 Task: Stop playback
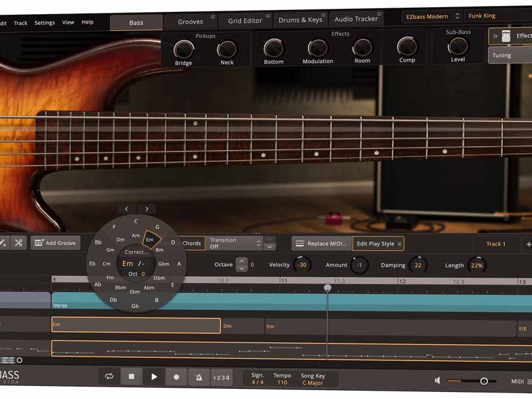[131, 377]
